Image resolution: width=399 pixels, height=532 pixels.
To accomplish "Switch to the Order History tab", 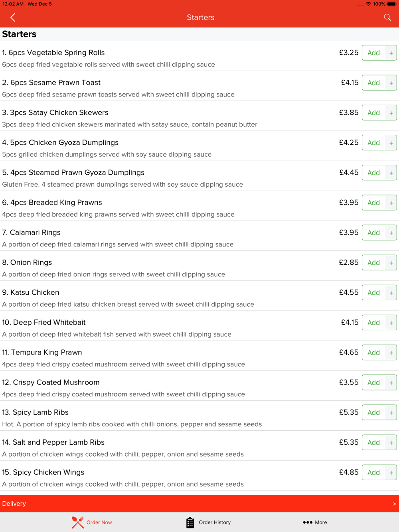I will click(208, 522).
